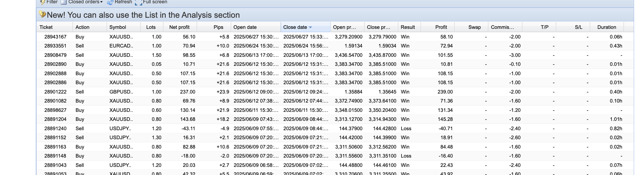The width and height of the screenshot is (644, 175).
Task: Open the Closed orders dropdown arrow
Action: pos(102,2)
